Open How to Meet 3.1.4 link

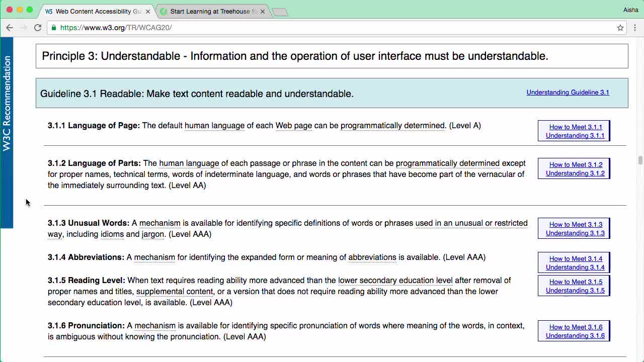tap(576, 258)
